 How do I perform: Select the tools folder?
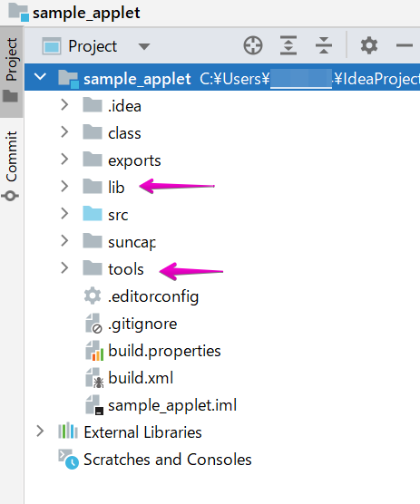126,269
